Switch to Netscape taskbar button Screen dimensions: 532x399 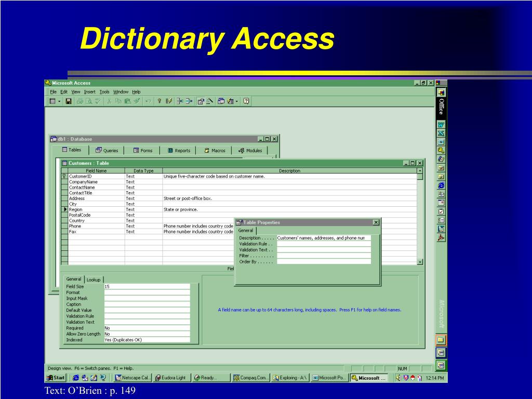[132, 378]
